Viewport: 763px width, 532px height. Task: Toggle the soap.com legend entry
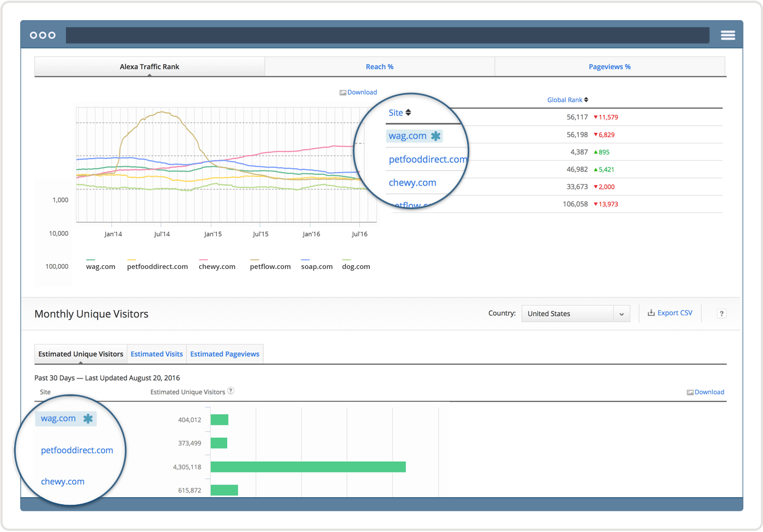point(317,266)
